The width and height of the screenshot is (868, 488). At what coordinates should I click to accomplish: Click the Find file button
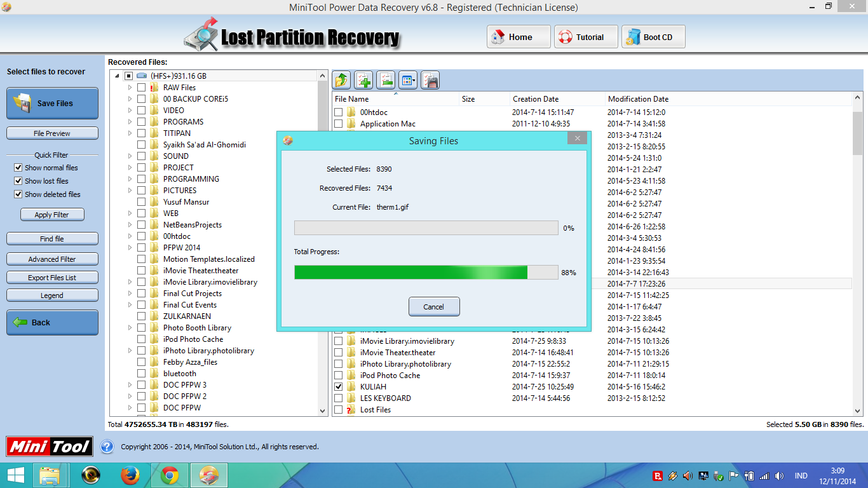click(x=52, y=239)
